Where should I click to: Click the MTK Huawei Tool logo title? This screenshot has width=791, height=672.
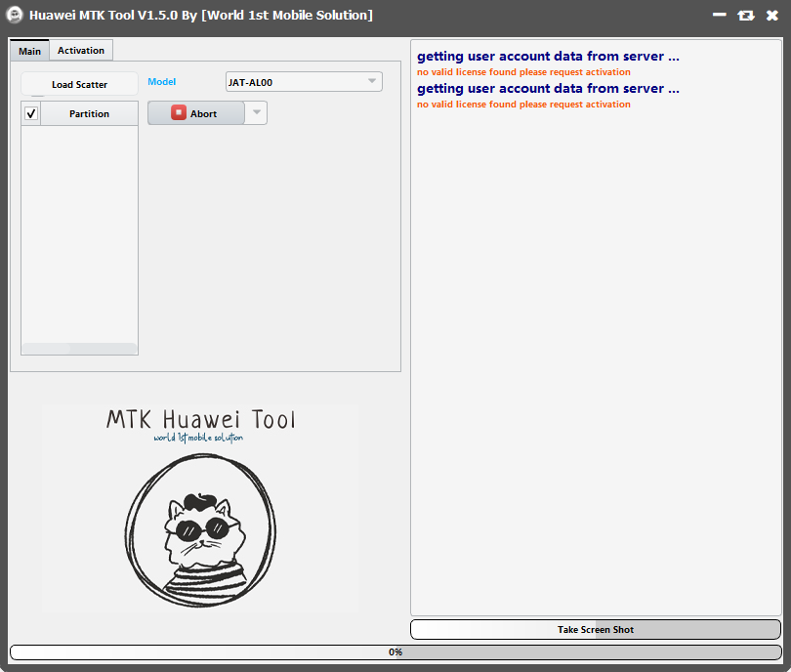tap(200, 419)
